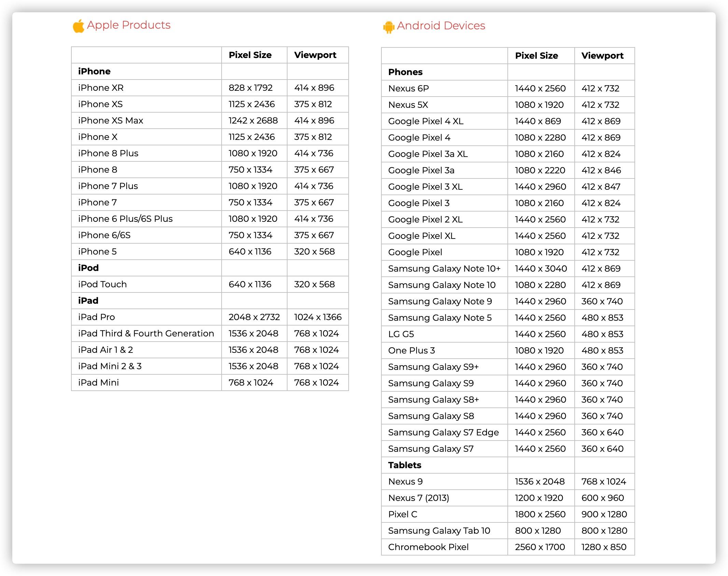Screen dimensions: 728x576
Task: Click the iPhone 6 Plus/6S Plus row
Action: [x=125, y=219]
